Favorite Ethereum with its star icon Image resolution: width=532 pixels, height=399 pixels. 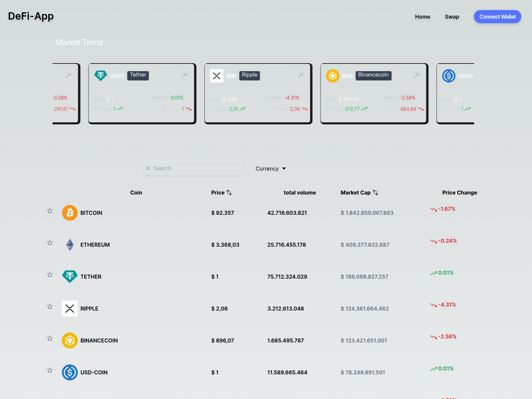pyautogui.click(x=50, y=243)
